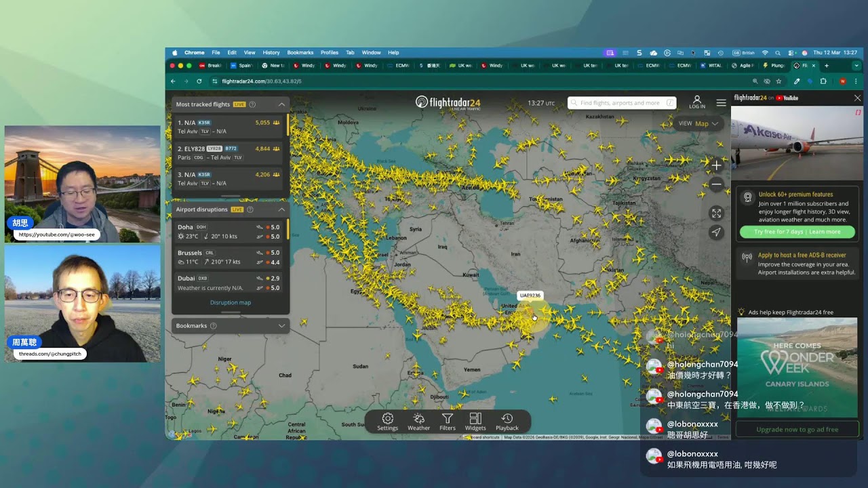
Task: Zoom in on the map with plus button
Action: point(716,165)
